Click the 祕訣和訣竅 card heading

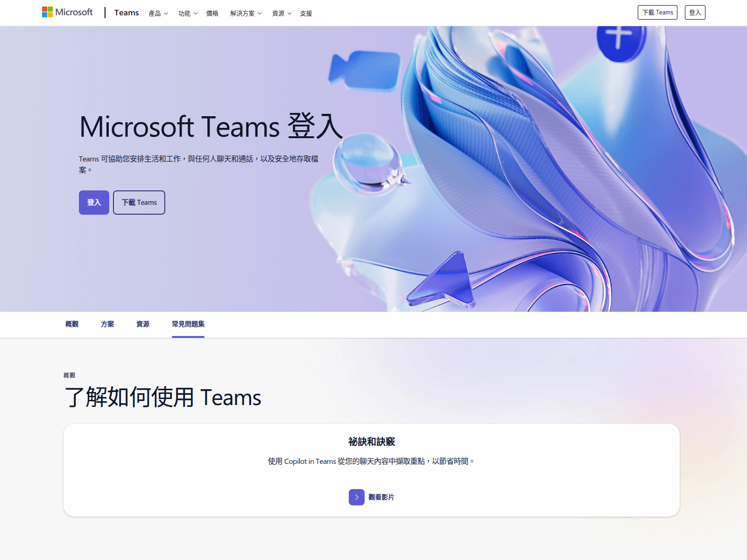[x=372, y=441]
